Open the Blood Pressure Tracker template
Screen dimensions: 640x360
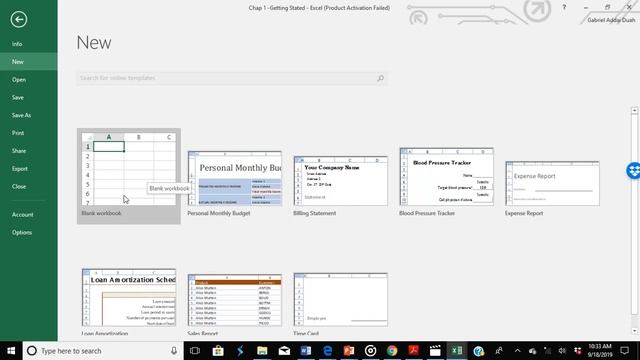[447, 176]
